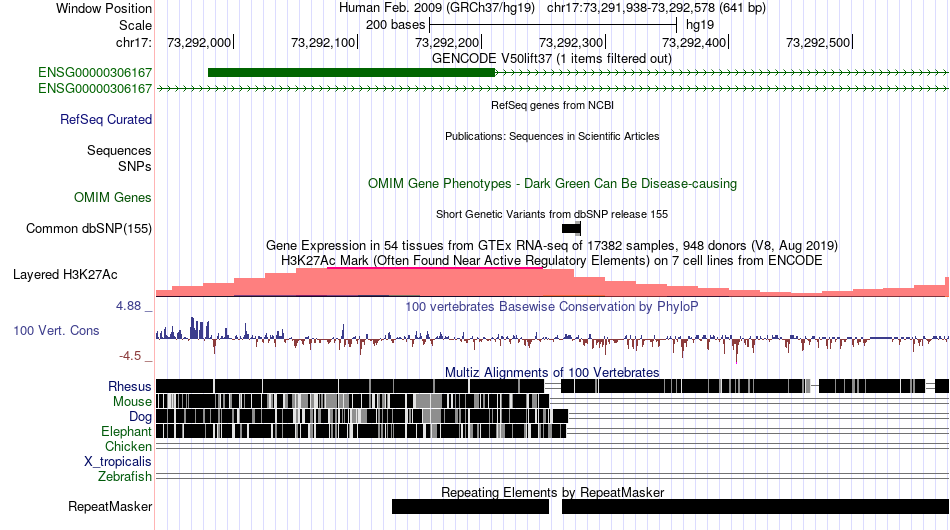Click the Zebrafish alignment row label

point(125,477)
